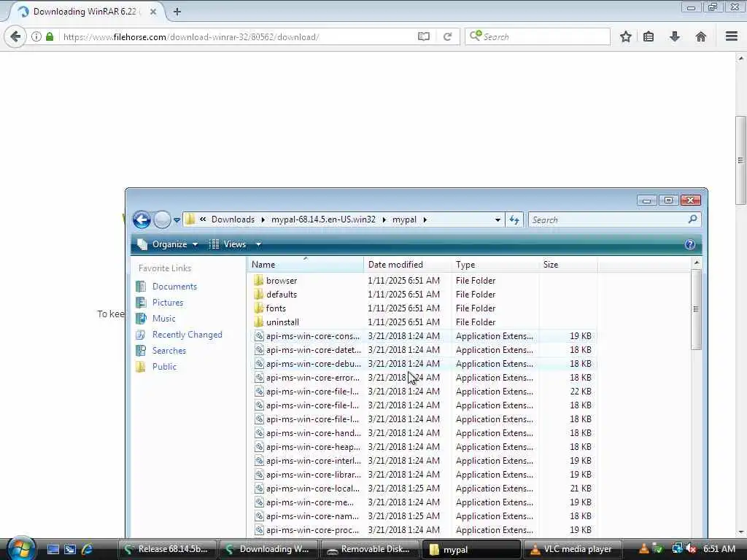Click Explorer forward navigation button
The height and width of the screenshot is (560, 747).
coord(162,219)
